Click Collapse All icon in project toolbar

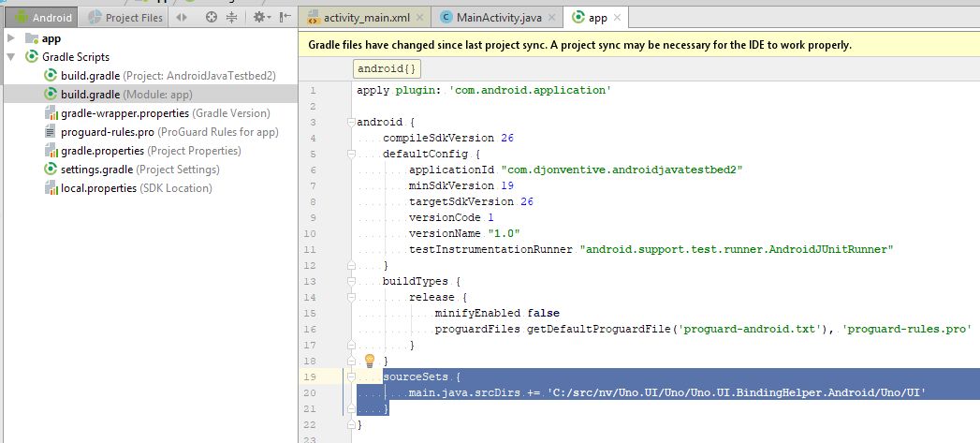click(x=231, y=18)
